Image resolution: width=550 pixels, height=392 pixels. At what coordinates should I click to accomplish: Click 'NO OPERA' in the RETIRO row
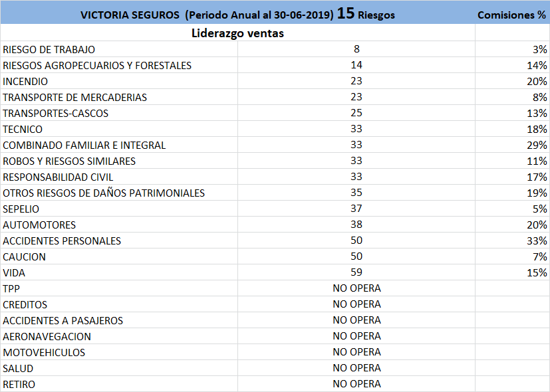click(356, 383)
